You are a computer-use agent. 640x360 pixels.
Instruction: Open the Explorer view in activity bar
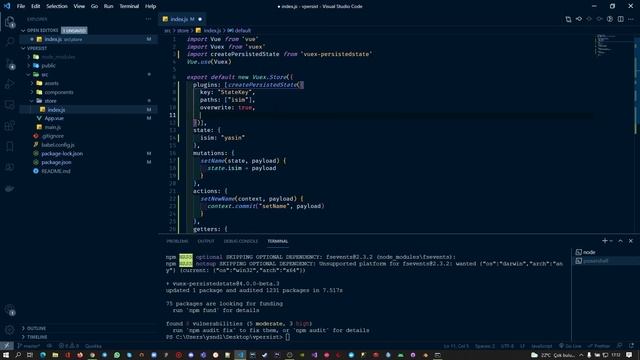(x=10, y=22)
